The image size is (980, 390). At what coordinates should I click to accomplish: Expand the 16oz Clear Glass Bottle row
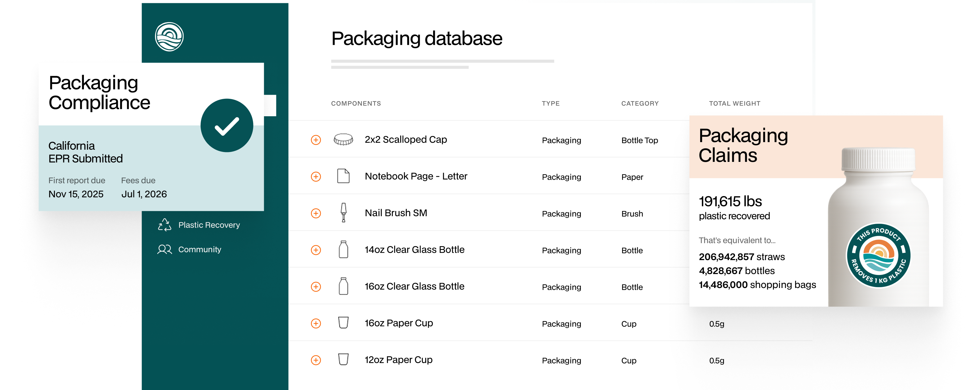[x=316, y=287]
